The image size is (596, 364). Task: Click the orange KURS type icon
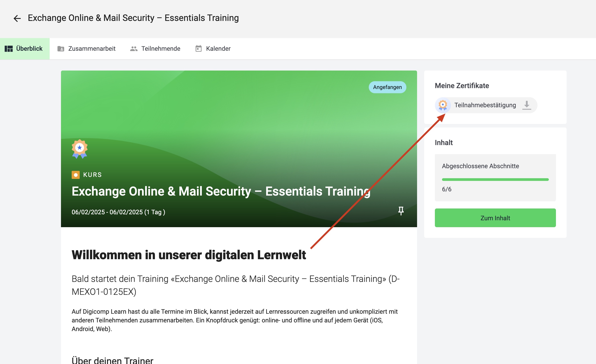click(75, 175)
